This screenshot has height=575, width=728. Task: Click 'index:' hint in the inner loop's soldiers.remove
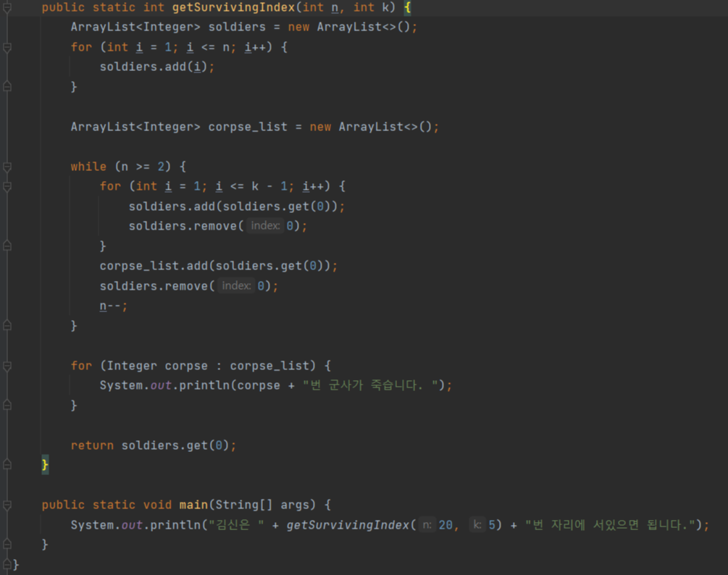tap(265, 226)
